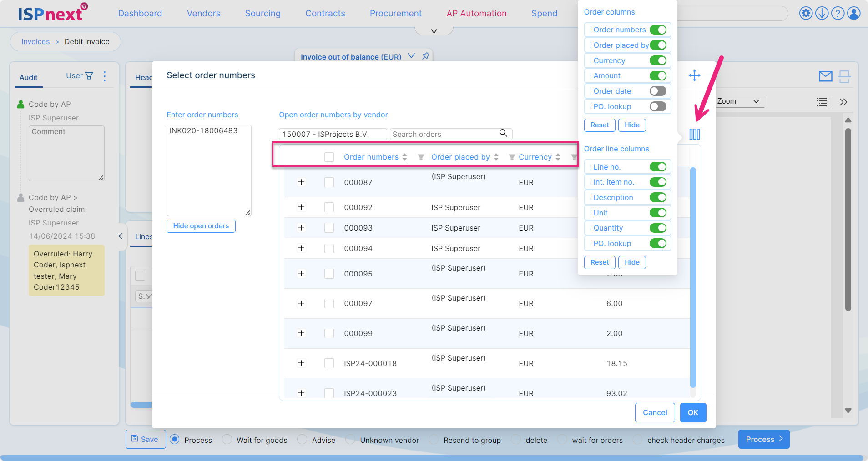The width and height of the screenshot is (868, 461).
Task: Click the Hide open orders button
Action: pyautogui.click(x=201, y=226)
